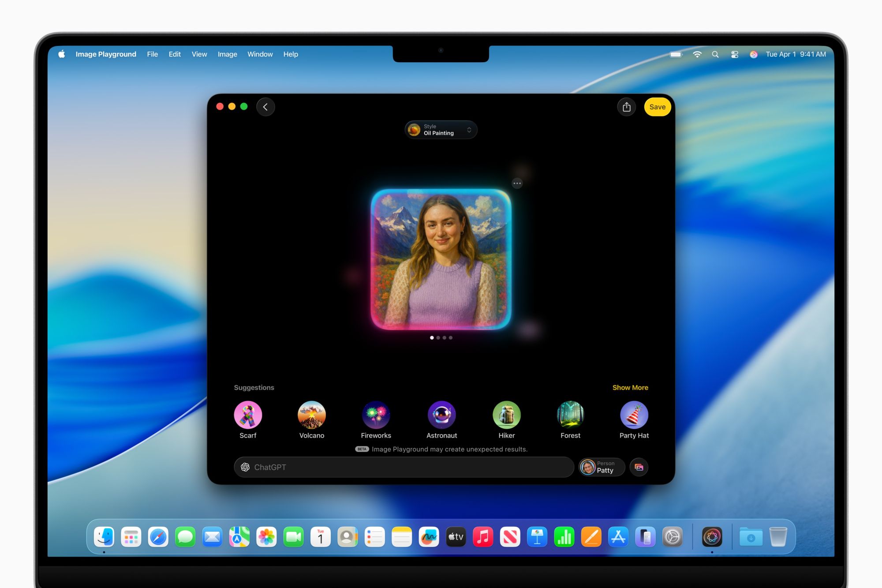Click the Save button
Screen dimensions: 882x588
(x=657, y=107)
